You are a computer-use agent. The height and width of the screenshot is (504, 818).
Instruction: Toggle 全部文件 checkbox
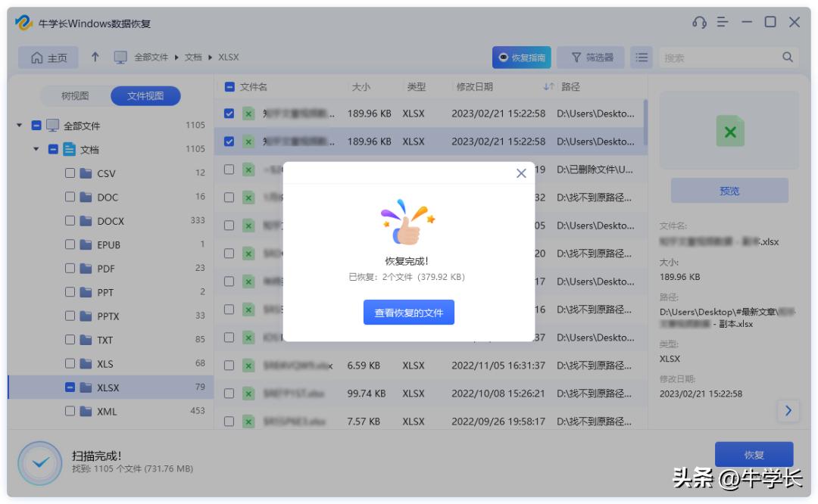[36, 125]
